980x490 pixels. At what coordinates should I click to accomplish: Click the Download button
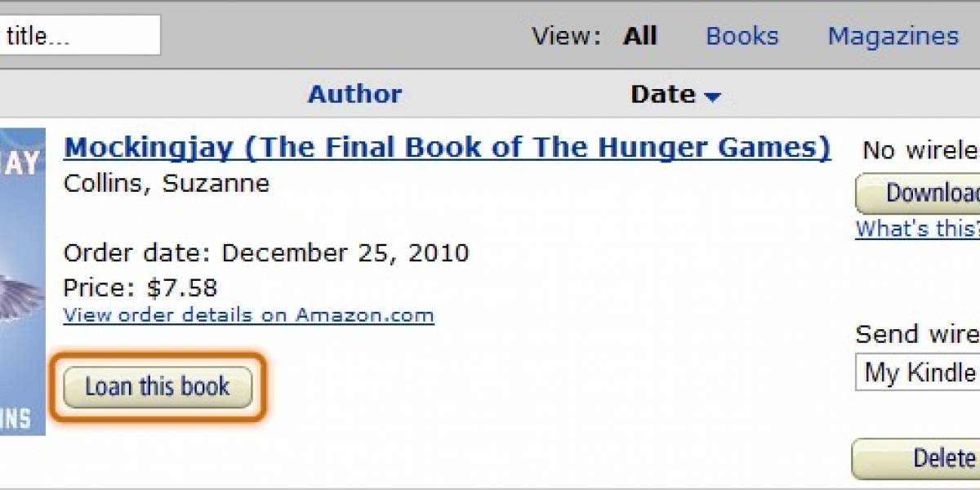(918, 194)
